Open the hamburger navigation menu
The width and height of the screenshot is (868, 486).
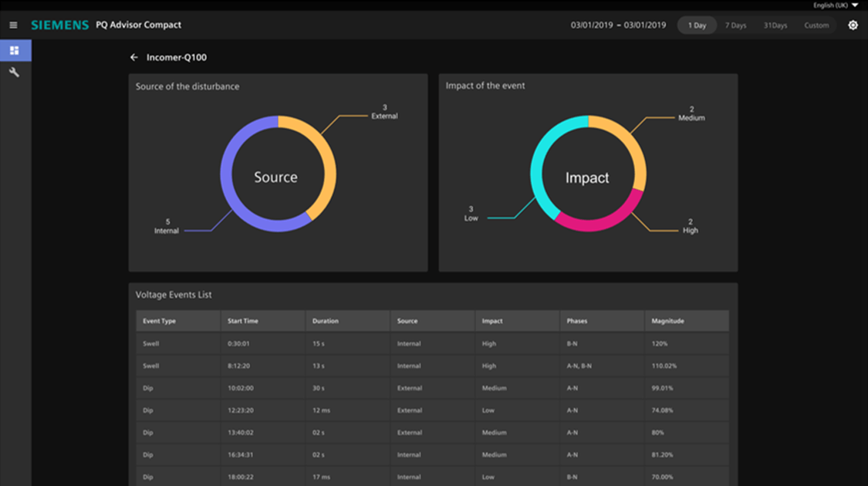point(13,25)
